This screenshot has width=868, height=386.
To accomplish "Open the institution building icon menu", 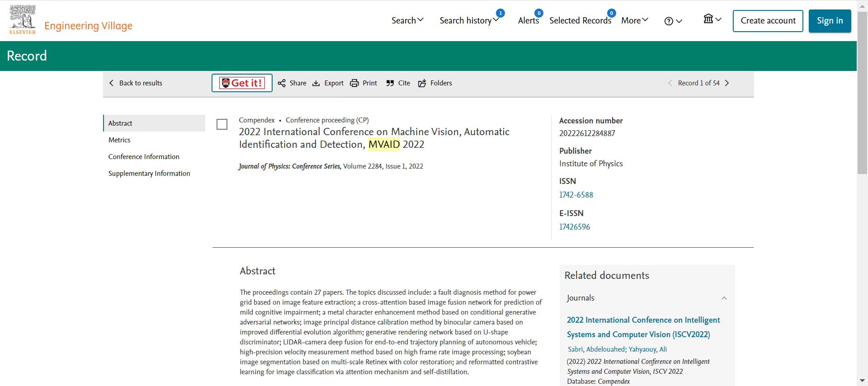I will 712,19.
